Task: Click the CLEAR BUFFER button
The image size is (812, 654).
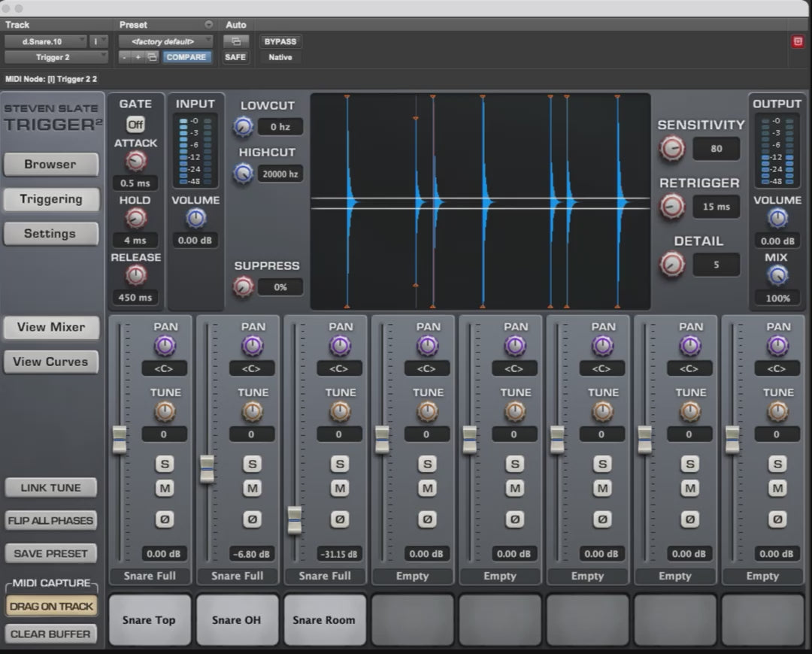Action: (51, 634)
